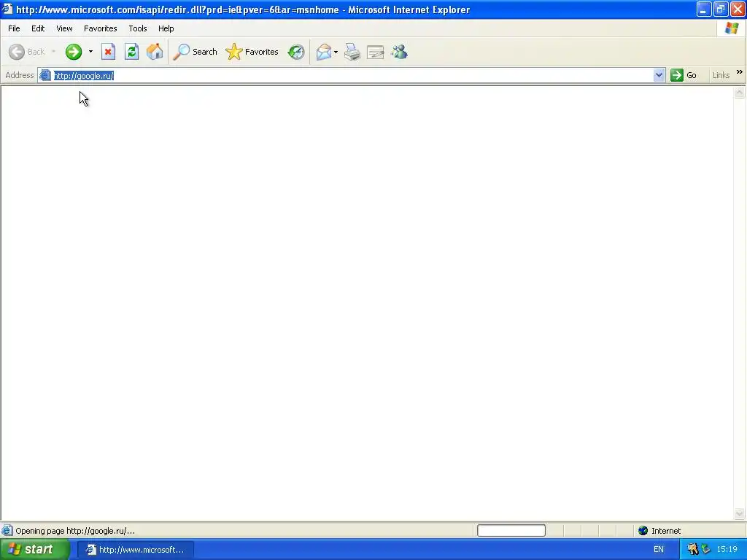Image resolution: width=747 pixels, height=560 pixels.
Task: Click the EN language indicator
Action: point(659,550)
